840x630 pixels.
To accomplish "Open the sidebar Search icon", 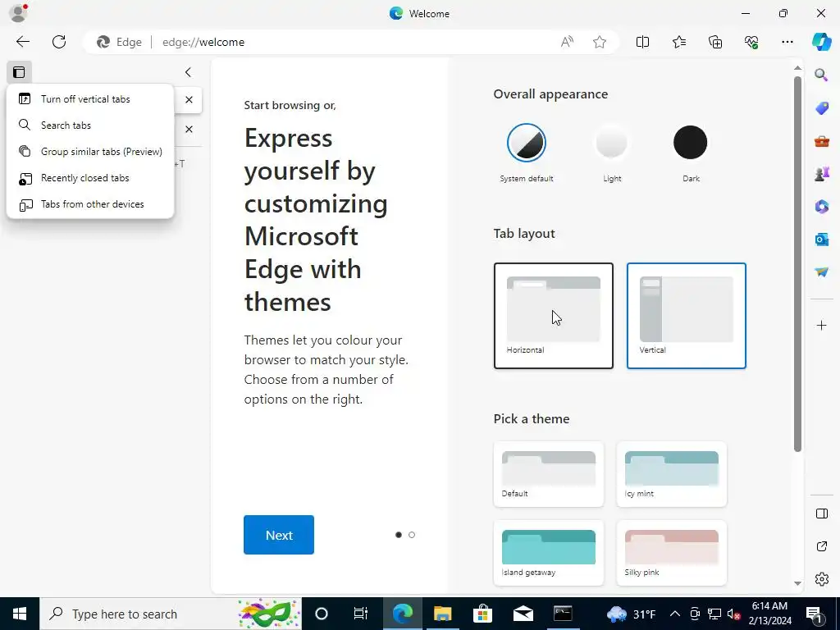I will click(821, 75).
